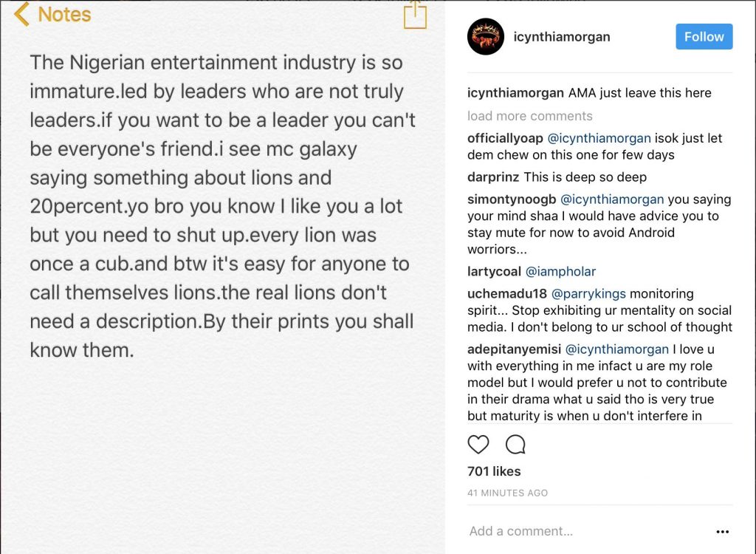
Task: Tap the share icon in Notes
Action: 415,15
